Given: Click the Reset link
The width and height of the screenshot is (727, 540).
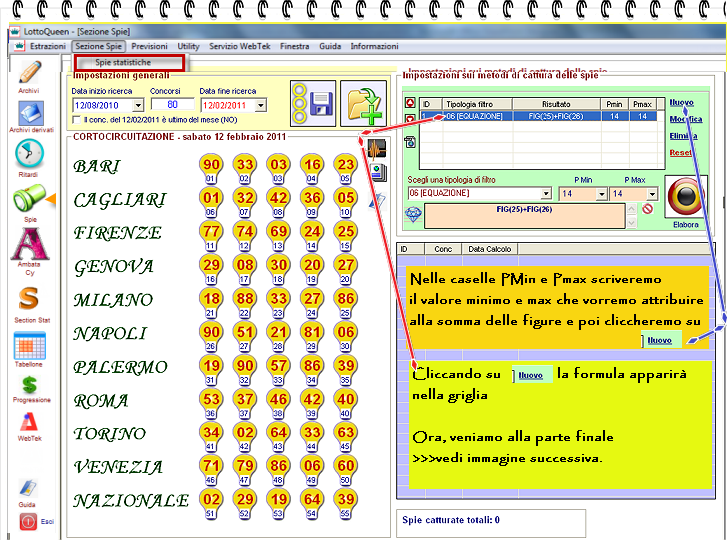Looking at the screenshot, I should point(680,152).
